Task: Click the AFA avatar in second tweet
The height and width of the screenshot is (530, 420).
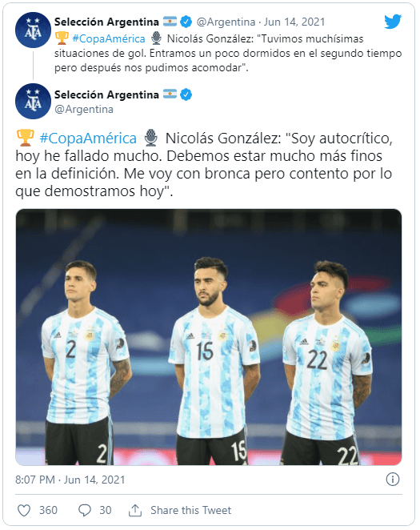Action: pyautogui.click(x=33, y=101)
